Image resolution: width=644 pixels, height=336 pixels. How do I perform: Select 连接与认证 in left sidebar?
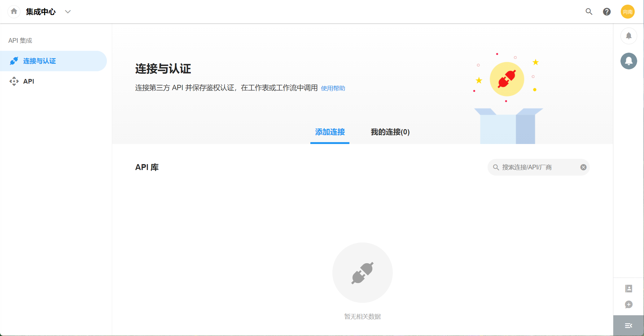pos(40,61)
